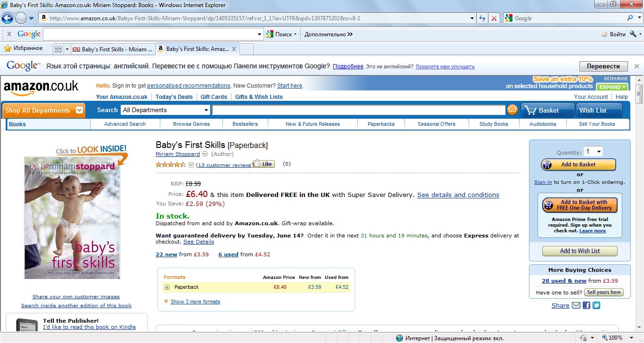The height and width of the screenshot is (343, 644).
Task: Open the author Miriam Stoppard dropdown arrow
Action: point(205,154)
